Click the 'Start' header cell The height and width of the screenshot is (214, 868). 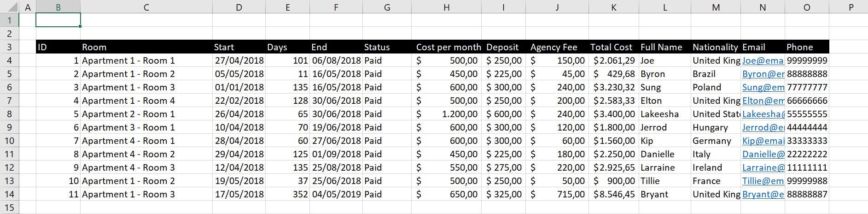tap(239, 47)
